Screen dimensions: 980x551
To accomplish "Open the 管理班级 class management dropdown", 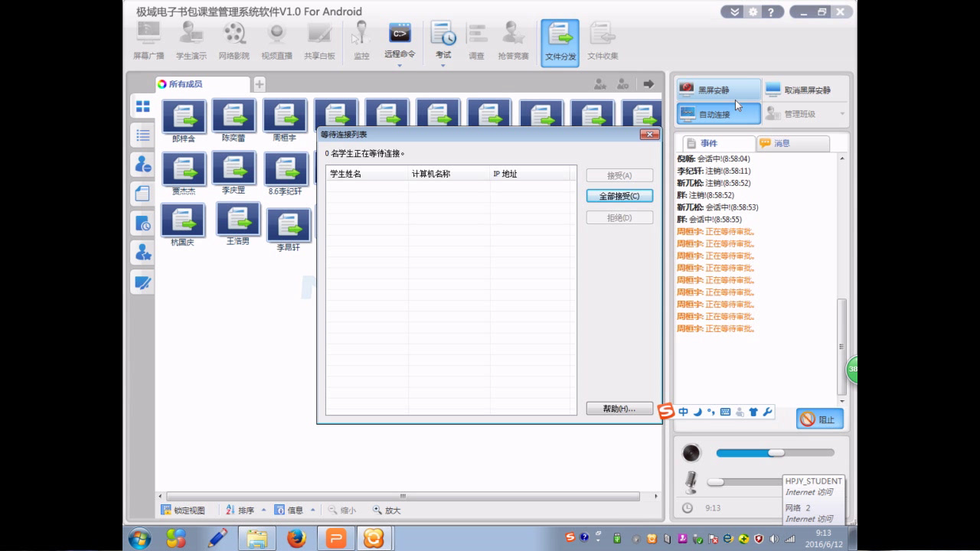I will (805, 114).
